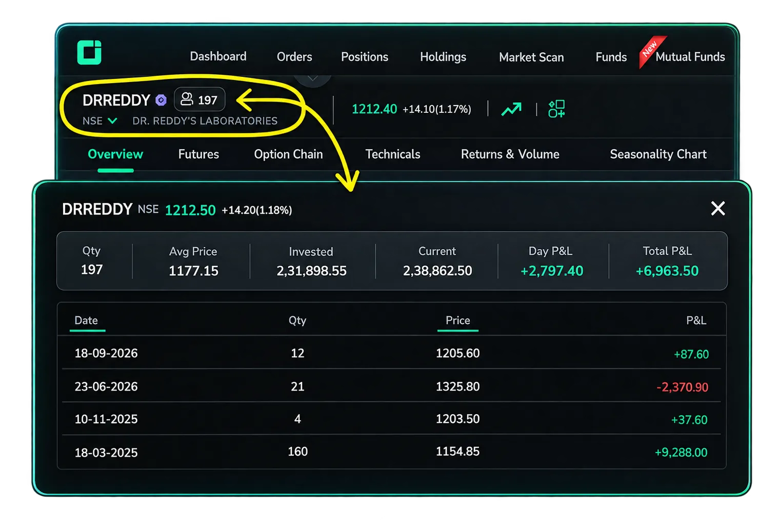777x532 pixels.
Task: Switch to the Technicals tab
Action: coord(393,154)
